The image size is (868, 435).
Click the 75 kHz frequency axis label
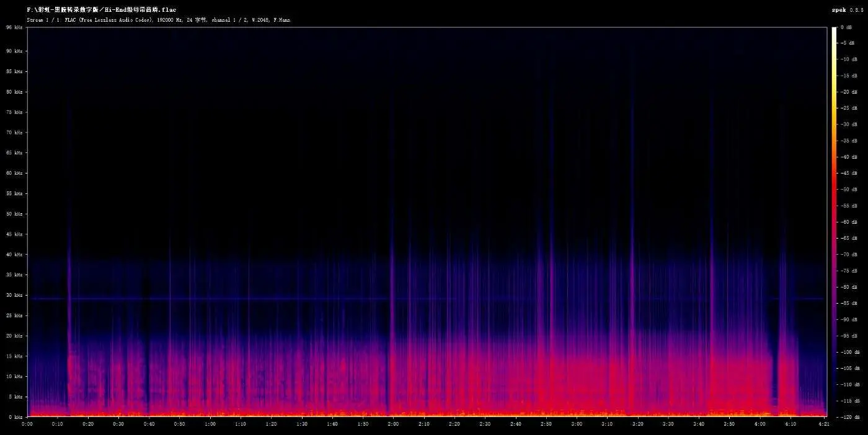point(14,112)
